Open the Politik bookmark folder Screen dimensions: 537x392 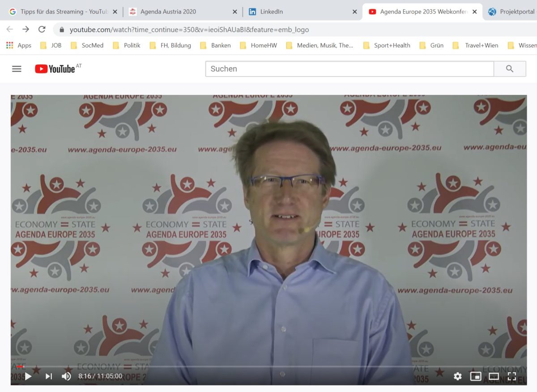click(127, 45)
